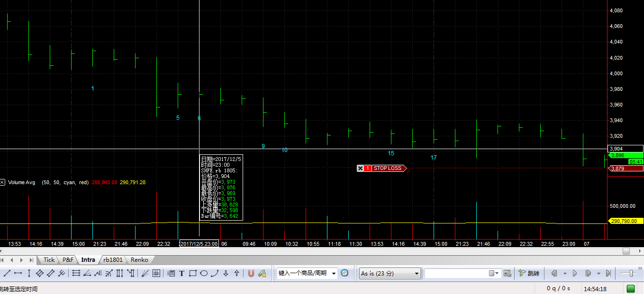The width and height of the screenshot is (644, 294).
Task: Switch to the rb1801 tab
Action: coord(113,259)
